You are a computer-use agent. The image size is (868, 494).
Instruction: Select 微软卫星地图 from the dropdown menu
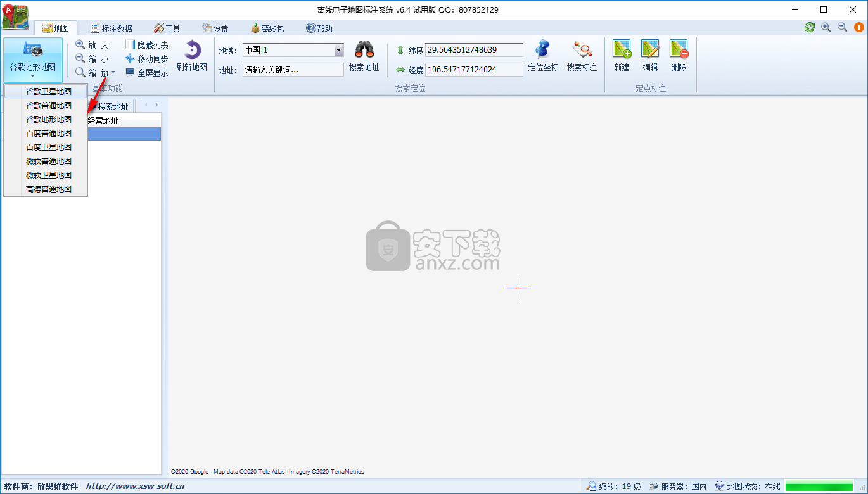click(46, 175)
